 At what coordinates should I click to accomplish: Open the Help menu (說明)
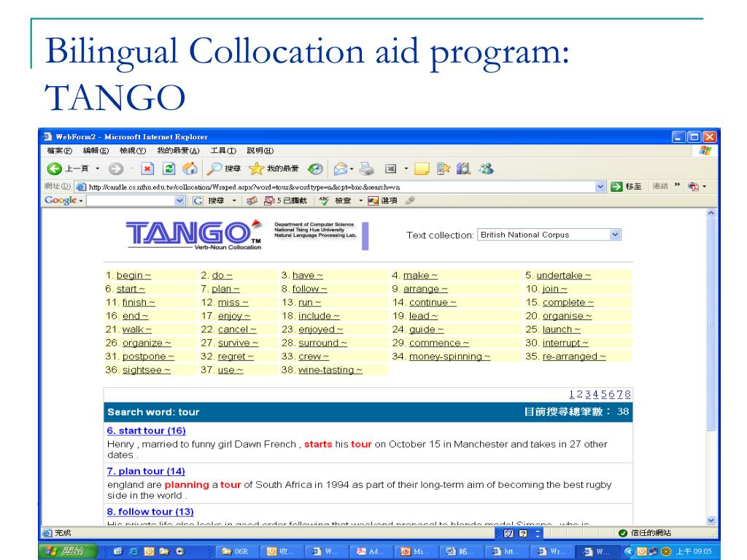pos(260,150)
